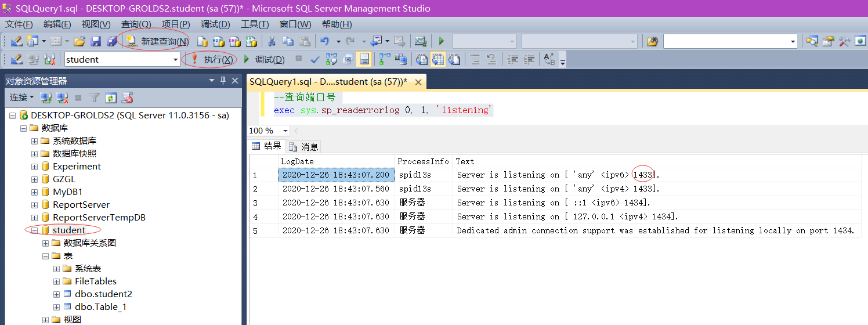Click the Save floppy disk icon
868x325 pixels.
click(96, 41)
